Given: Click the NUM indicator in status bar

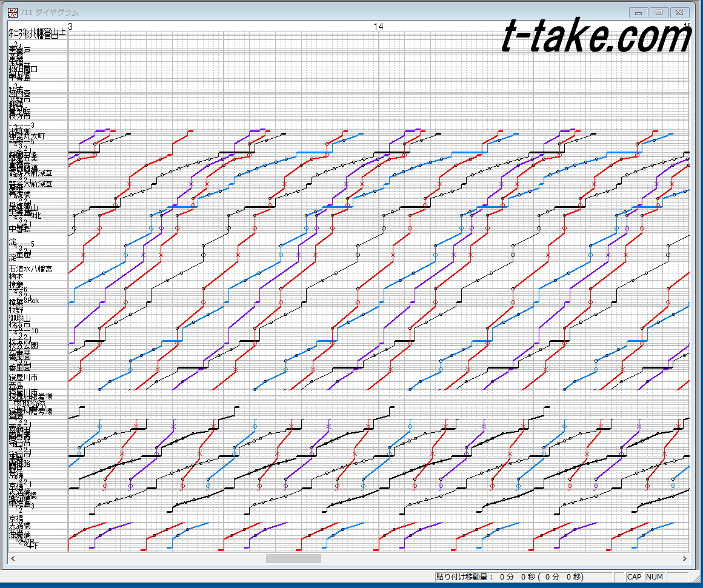Looking at the screenshot, I should click(655, 577).
